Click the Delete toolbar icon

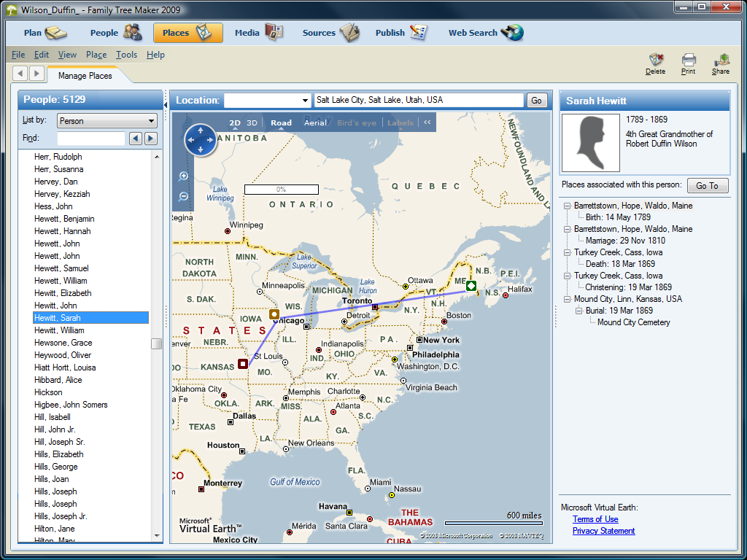(656, 64)
